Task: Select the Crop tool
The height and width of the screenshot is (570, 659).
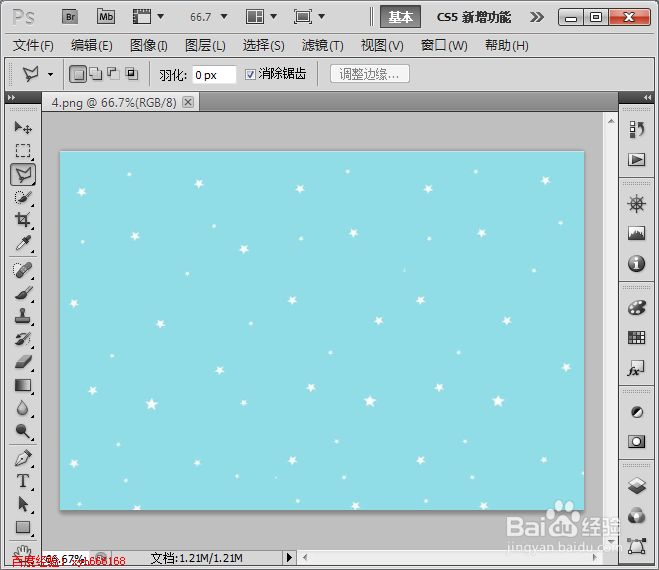Action: [23, 220]
